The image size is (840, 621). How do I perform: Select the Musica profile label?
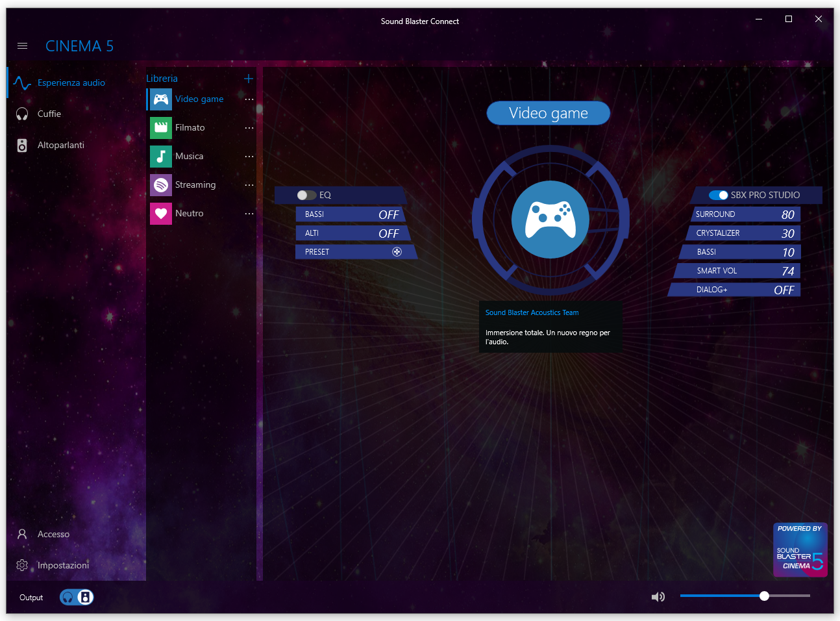pos(190,157)
